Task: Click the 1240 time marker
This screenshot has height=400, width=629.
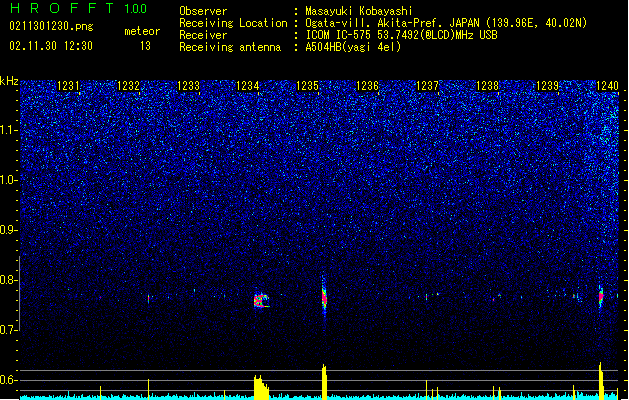Action: tap(607, 86)
